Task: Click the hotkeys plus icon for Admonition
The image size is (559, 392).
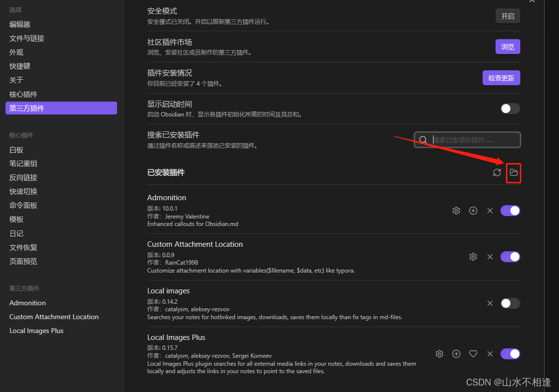Action: (x=473, y=211)
